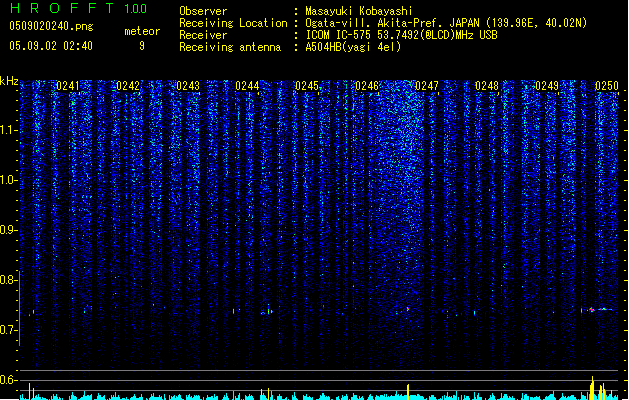The height and width of the screenshot is (400, 629).
Task: Click the yellow intensity spike below 0247
Action: pos(408,392)
